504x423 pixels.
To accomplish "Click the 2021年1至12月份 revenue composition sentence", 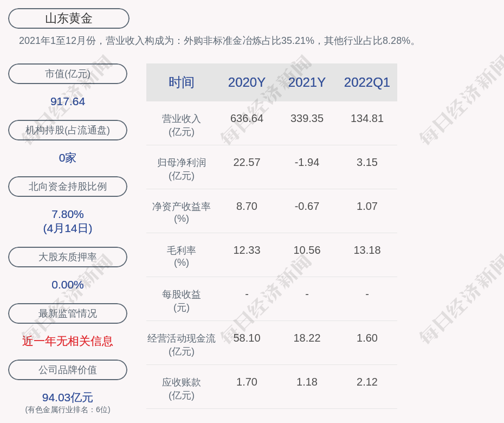I will click(218, 41).
